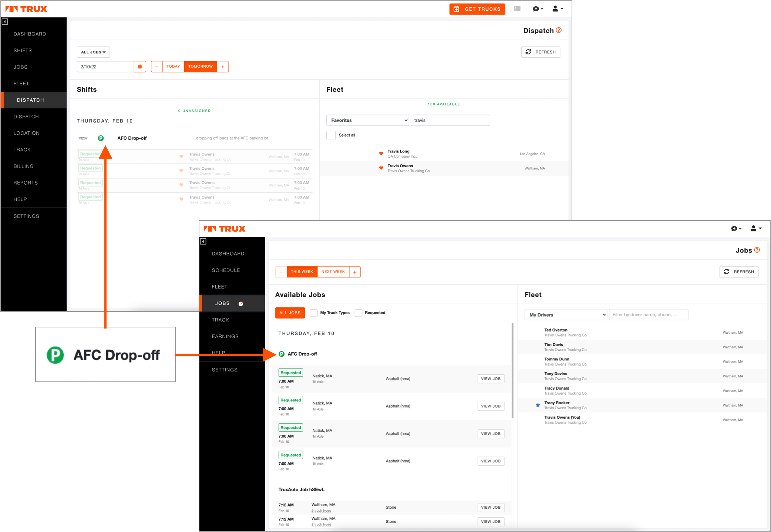Open Schedule in Jobs window sidebar

click(226, 270)
